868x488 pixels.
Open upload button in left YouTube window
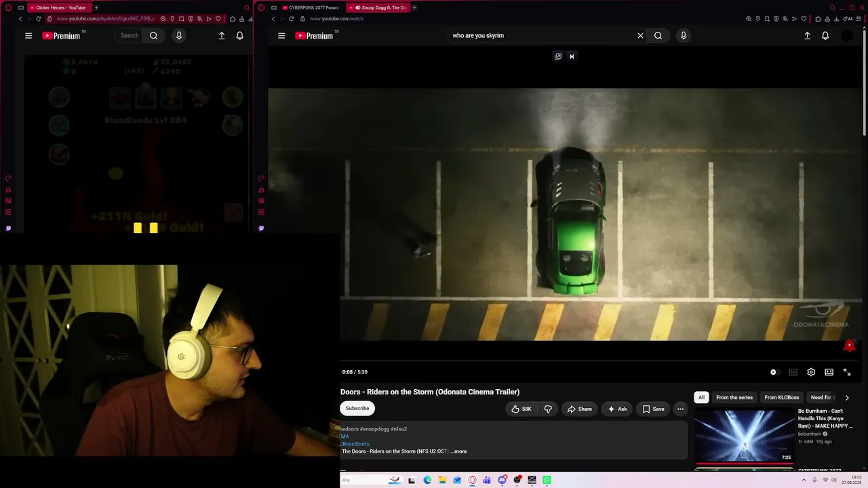coord(222,36)
